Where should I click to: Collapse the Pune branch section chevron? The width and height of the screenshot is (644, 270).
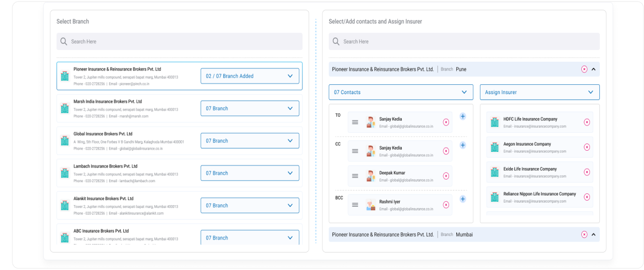[594, 69]
